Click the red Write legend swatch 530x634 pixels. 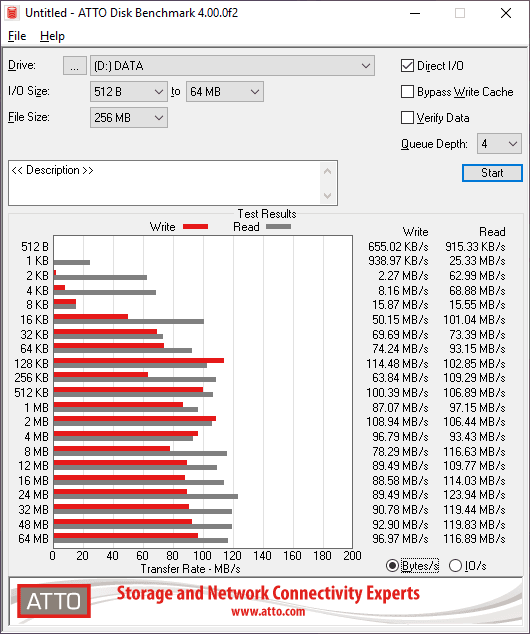tap(195, 226)
